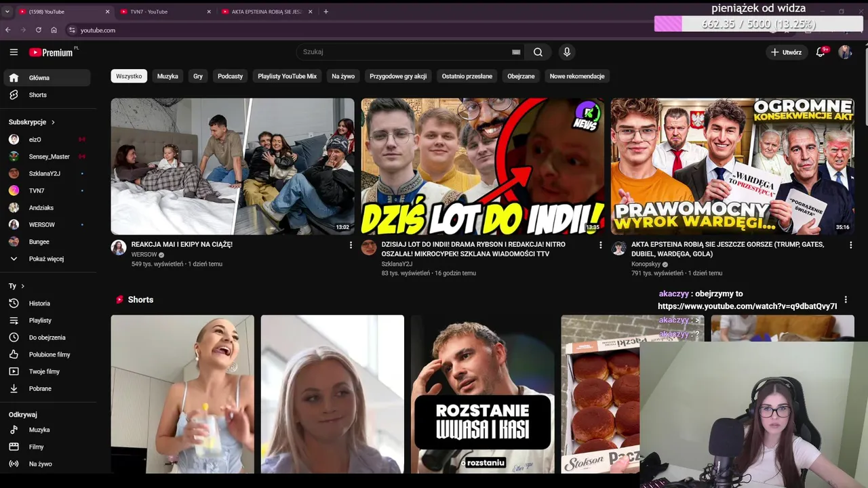
Task: Select Nowe rekomendacje chip
Action: coord(577,77)
